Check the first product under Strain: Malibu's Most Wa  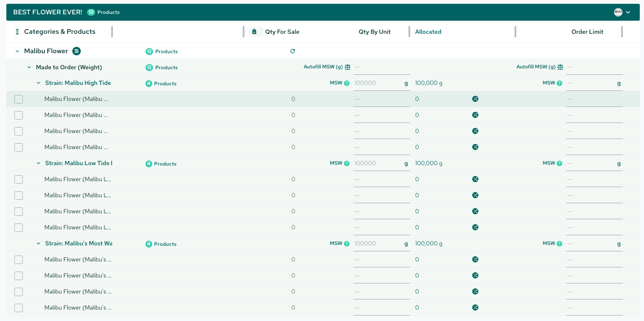click(19, 260)
